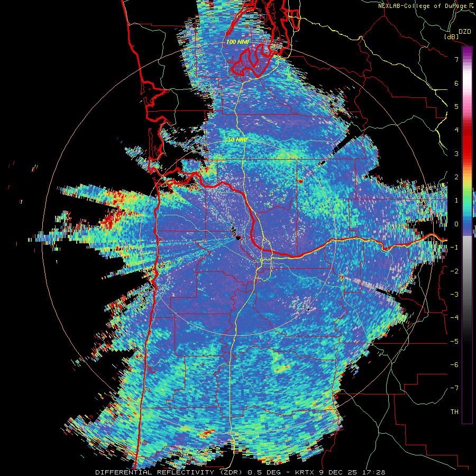Click the Differential Reflectivity KRTX caption text
476x476 pixels.
click(240, 472)
